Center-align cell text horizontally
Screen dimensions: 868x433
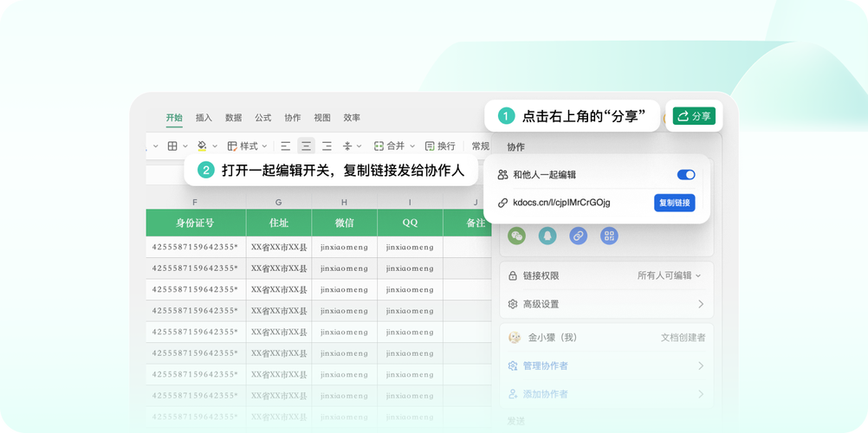tap(306, 146)
